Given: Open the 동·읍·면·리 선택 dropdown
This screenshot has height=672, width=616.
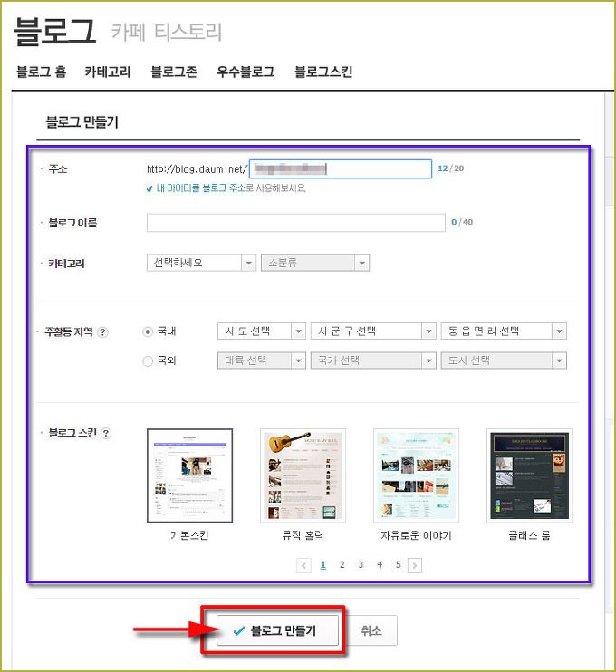Looking at the screenshot, I should 504,331.
